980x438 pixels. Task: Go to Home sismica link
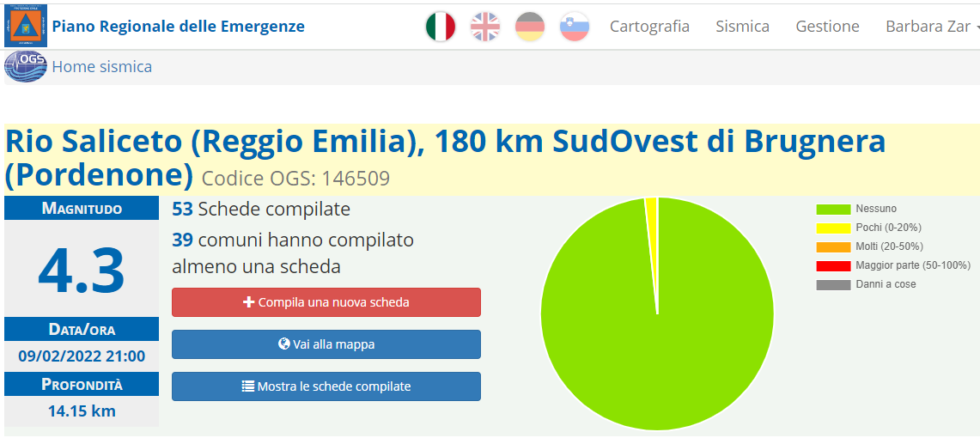coord(101,67)
